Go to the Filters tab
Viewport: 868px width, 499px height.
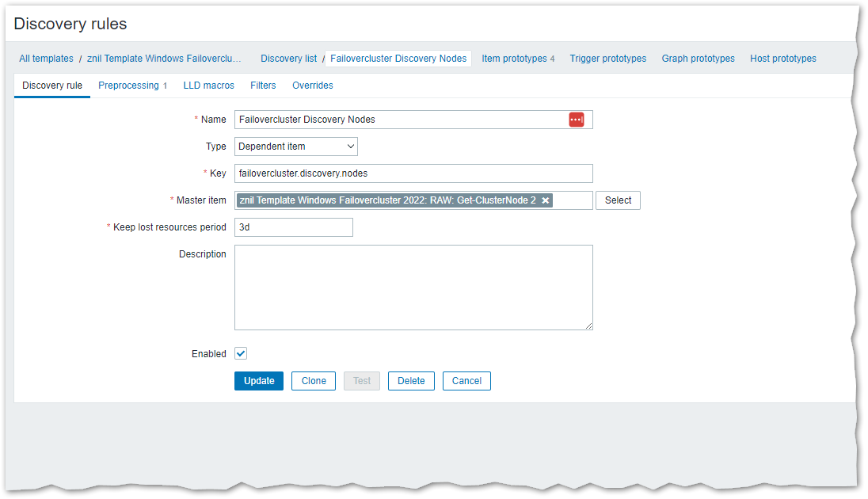(263, 86)
